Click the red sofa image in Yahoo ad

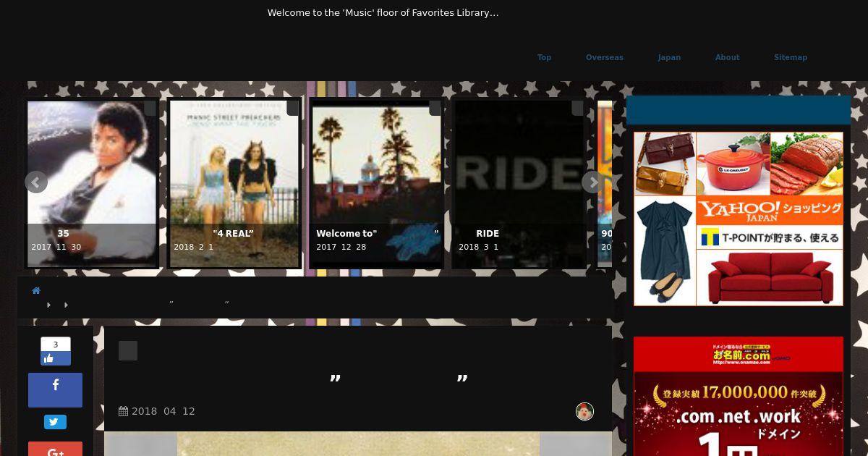pos(770,278)
